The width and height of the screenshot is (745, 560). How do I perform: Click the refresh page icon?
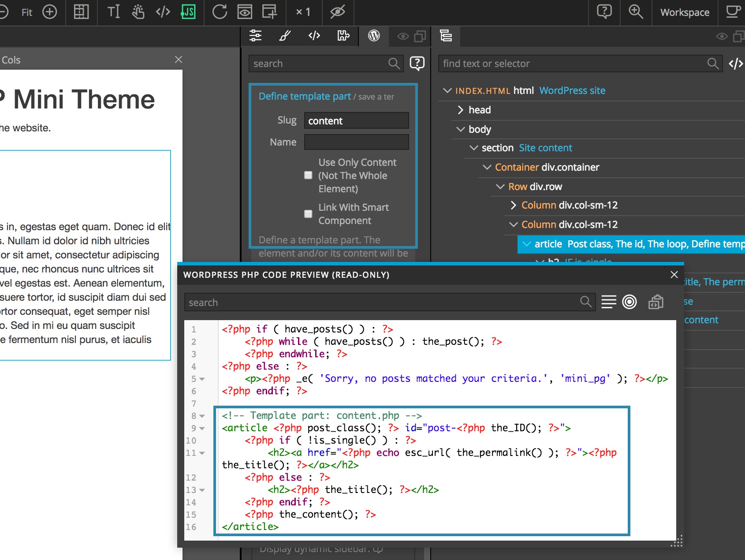pyautogui.click(x=220, y=12)
